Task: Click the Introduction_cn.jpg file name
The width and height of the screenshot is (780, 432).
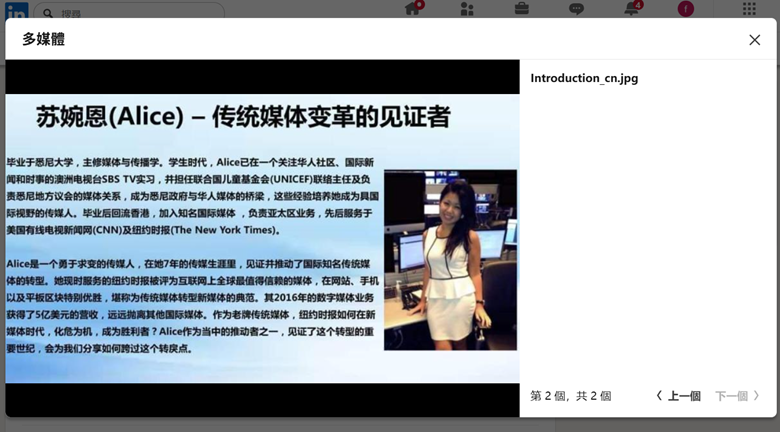Action: (x=584, y=78)
